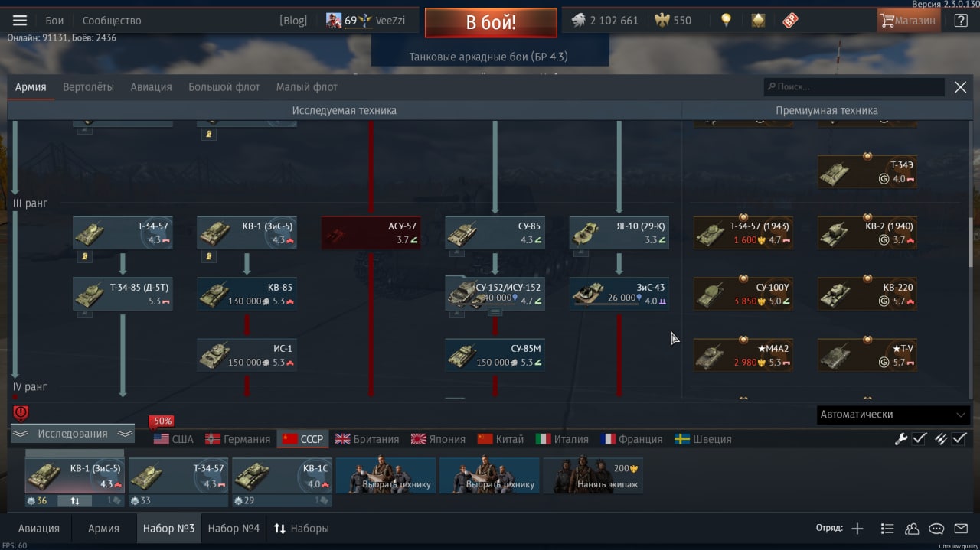Screen dimensions: 980x550
Task: Open the friends/squad members icon
Action: [912, 529]
